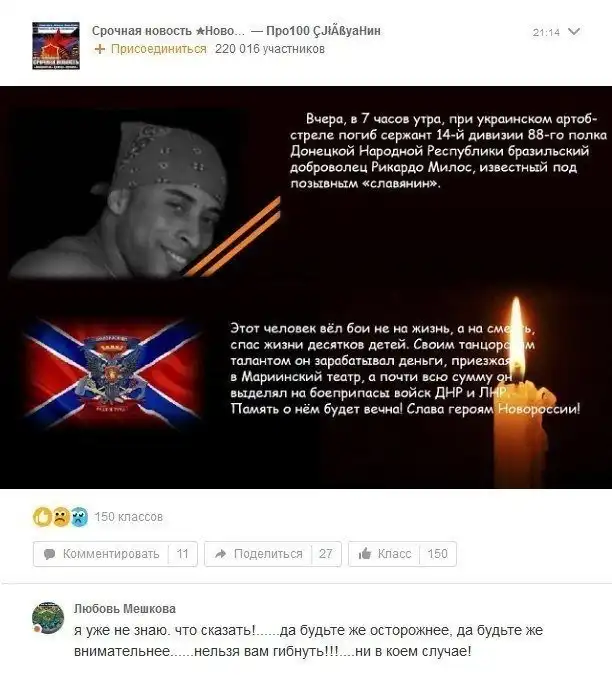The image size is (612, 675).
Task: Show the 150 классов reactions list
Action: point(128,517)
